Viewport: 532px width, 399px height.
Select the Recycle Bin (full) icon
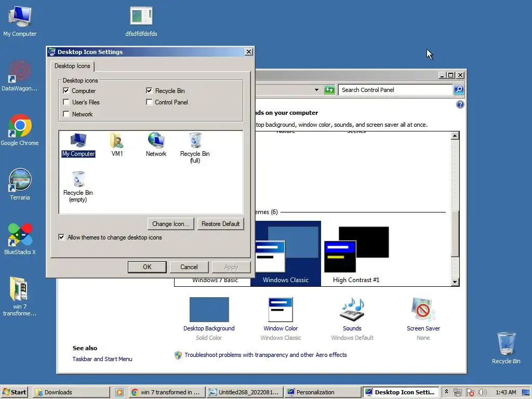pos(195,148)
